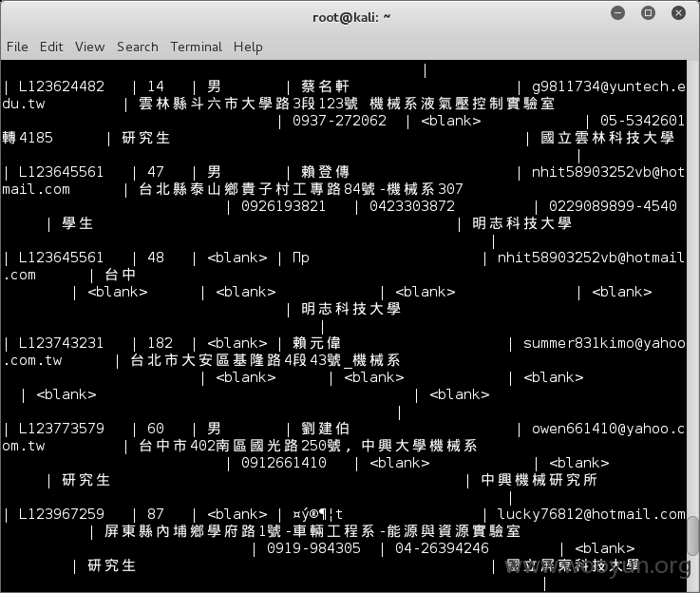Image resolution: width=700 pixels, height=593 pixels.
Task: Click the text 國立雲林科技大學
Action: [x=608, y=138]
